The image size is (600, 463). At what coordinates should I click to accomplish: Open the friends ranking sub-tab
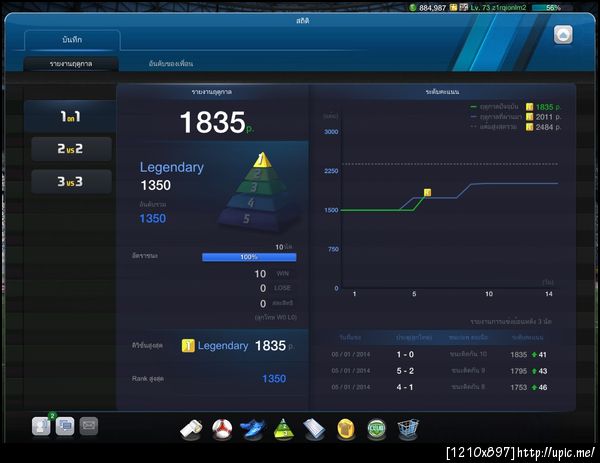click(x=171, y=64)
